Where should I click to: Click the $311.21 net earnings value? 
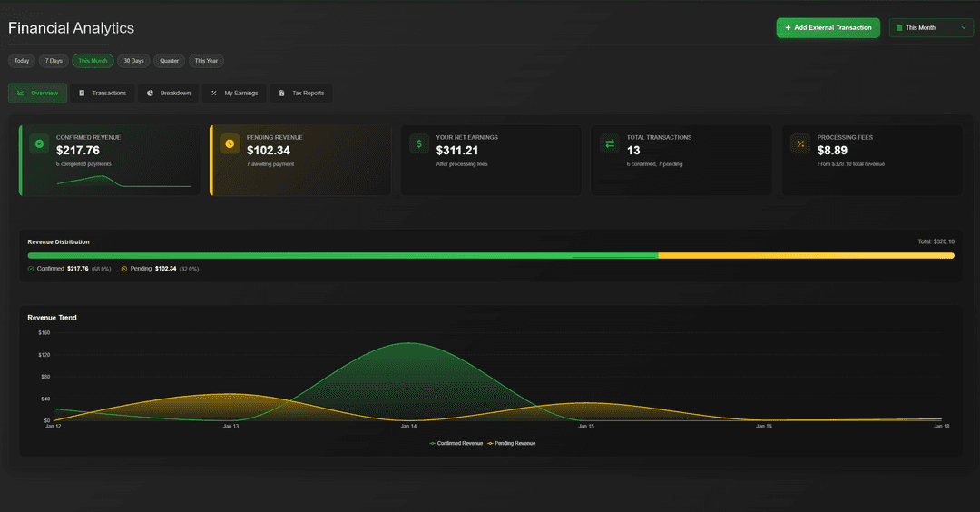457,150
